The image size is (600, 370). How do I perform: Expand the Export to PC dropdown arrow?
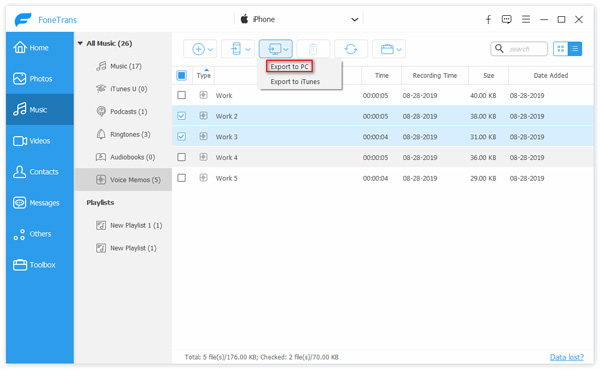click(x=286, y=49)
